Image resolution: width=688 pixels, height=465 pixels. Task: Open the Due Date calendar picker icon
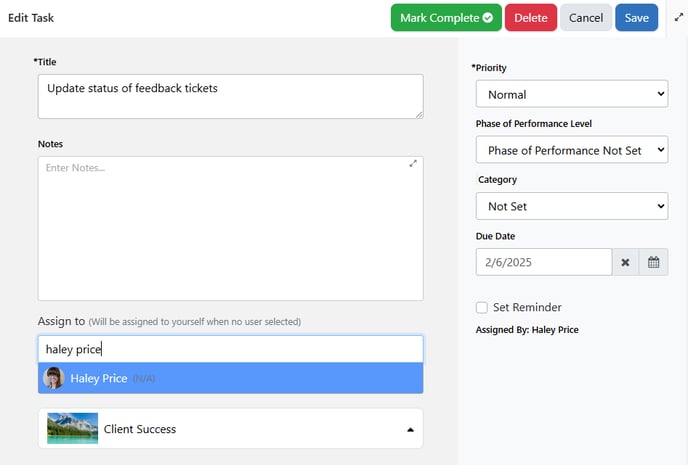(653, 262)
